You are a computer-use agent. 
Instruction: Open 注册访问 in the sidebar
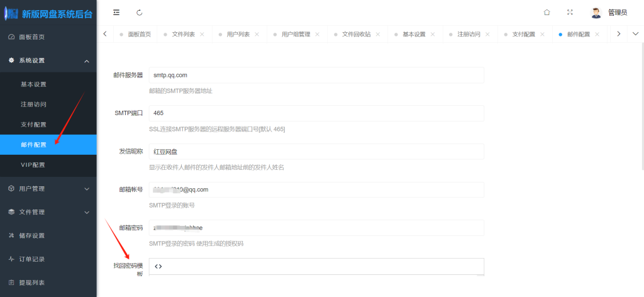48,104
